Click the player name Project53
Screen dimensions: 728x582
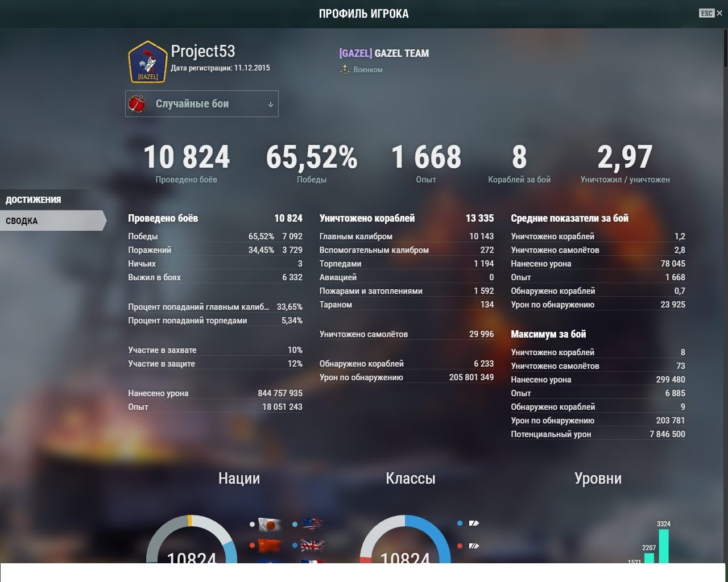click(203, 51)
